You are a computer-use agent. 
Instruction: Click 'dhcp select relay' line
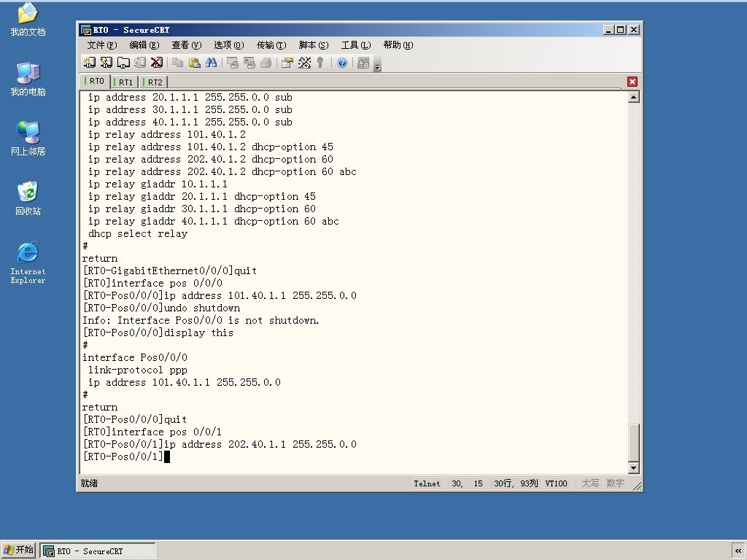pyautogui.click(x=138, y=233)
